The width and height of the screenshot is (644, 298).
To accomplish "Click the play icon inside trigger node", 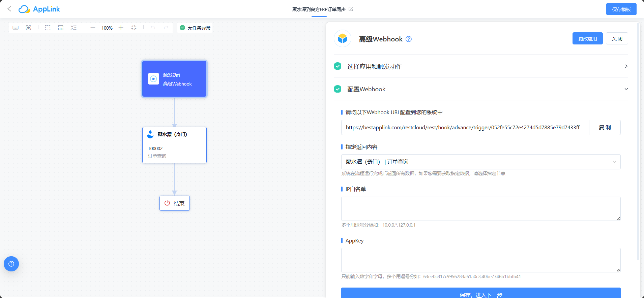I will 153,79.
